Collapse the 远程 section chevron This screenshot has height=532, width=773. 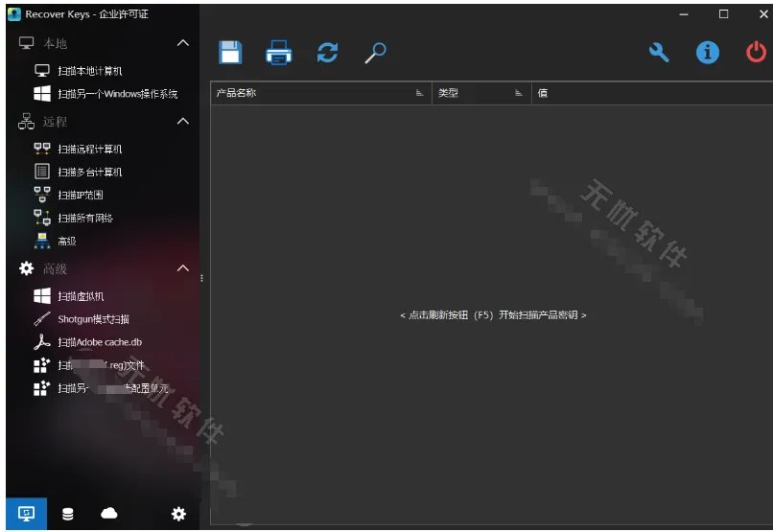pos(183,121)
